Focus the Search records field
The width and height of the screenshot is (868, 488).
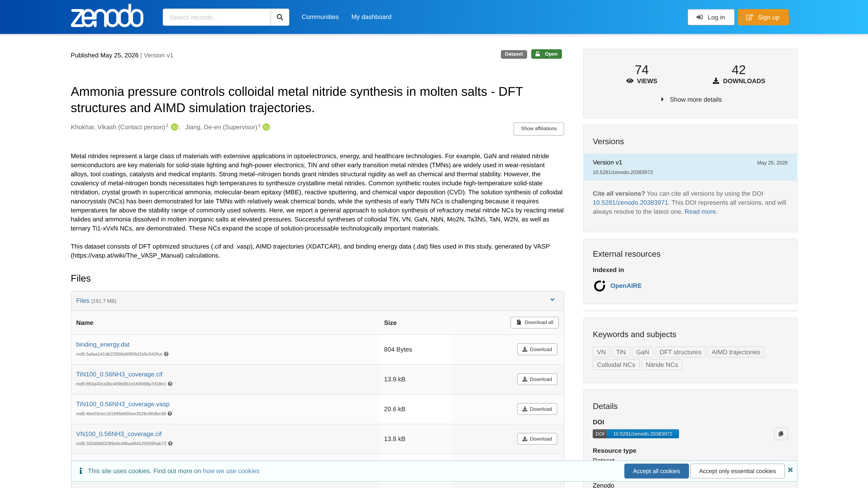coord(217,17)
